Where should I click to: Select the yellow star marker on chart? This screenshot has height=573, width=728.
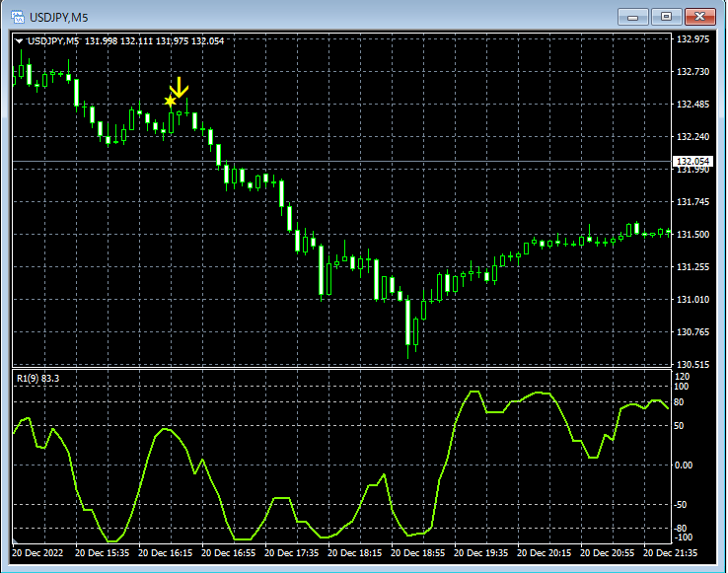(170, 101)
